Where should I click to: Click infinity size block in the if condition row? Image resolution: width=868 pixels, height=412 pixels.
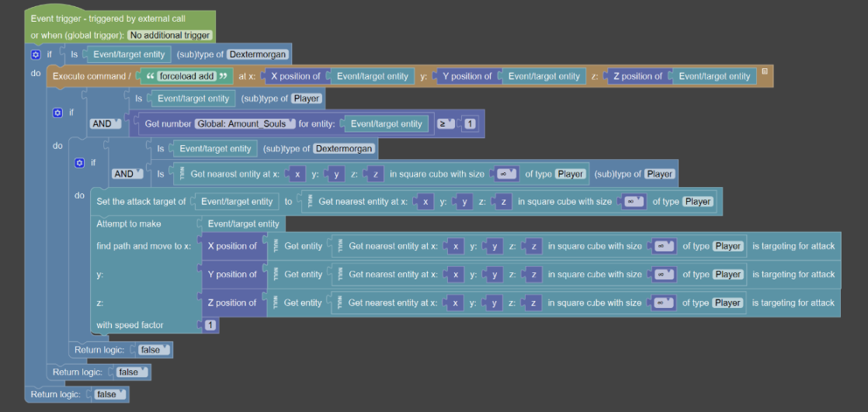[507, 175]
